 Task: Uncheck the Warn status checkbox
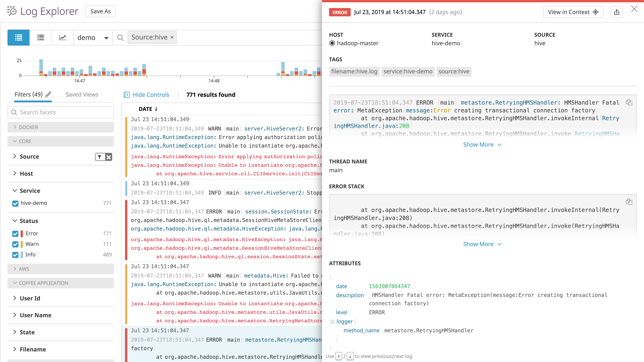tap(15, 244)
